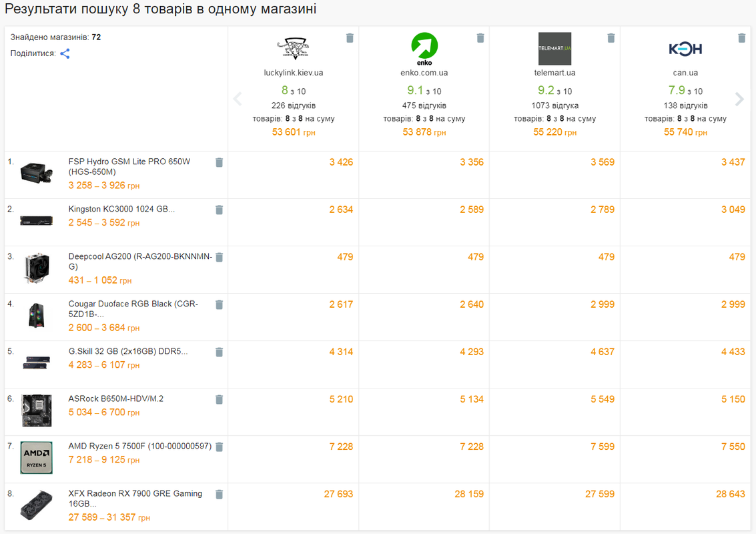Open Telemart.ua store logo
The height and width of the screenshot is (534, 756).
coord(554,49)
